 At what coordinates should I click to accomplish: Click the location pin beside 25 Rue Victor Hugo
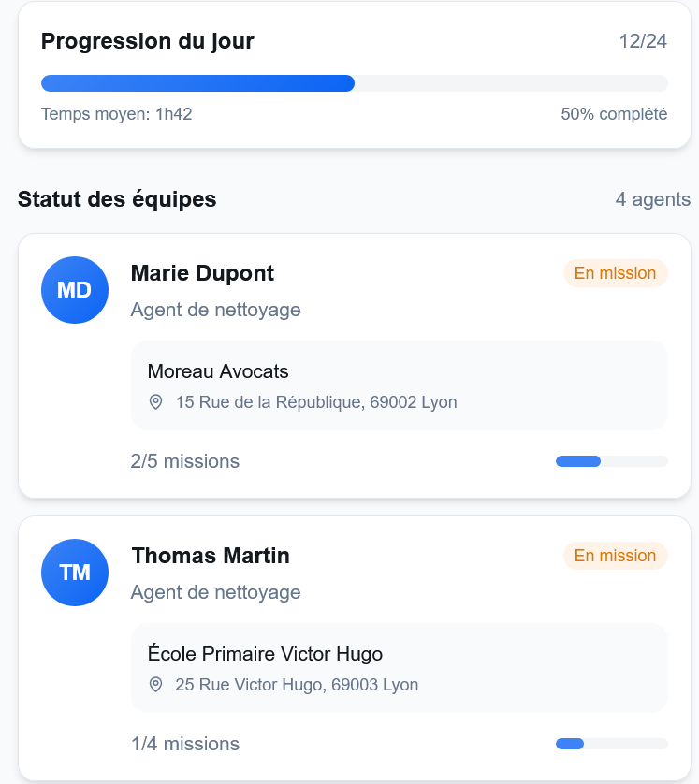tap(156, 685)
